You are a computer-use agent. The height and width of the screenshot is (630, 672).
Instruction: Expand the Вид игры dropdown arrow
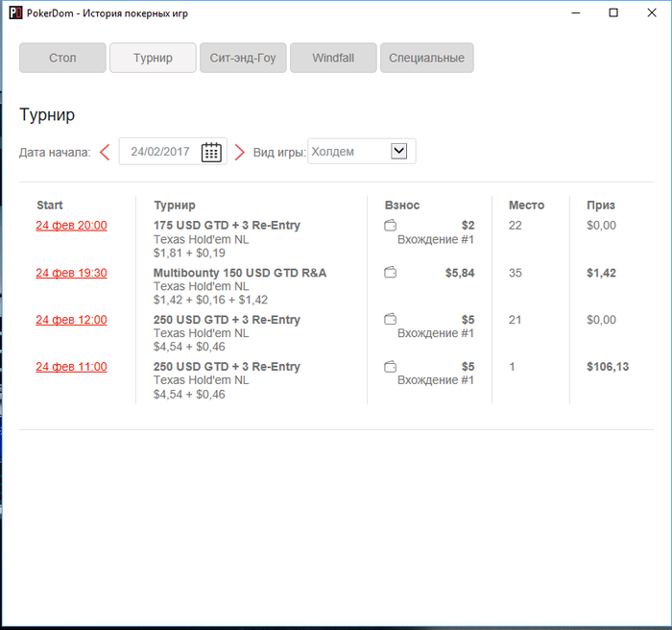point(398,151)
